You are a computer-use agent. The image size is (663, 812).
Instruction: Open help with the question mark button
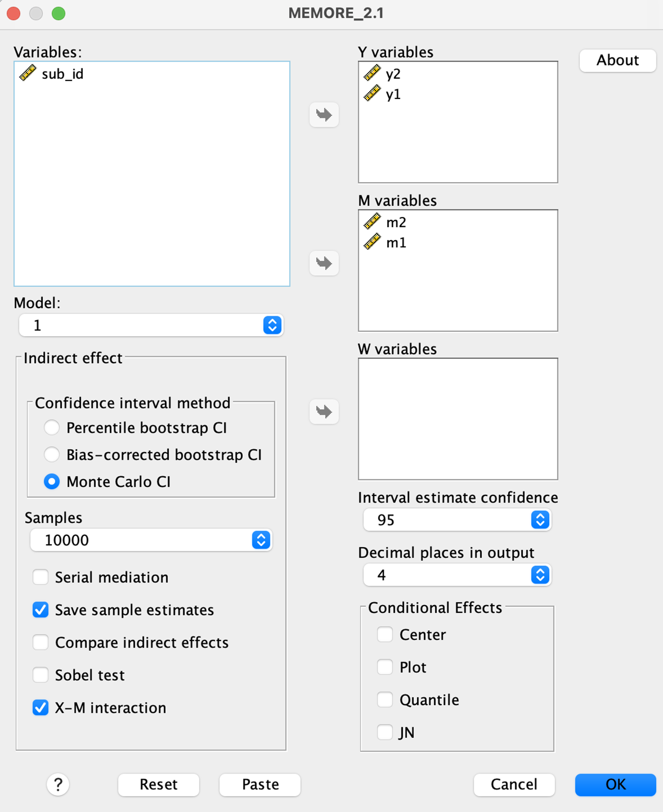58,784
